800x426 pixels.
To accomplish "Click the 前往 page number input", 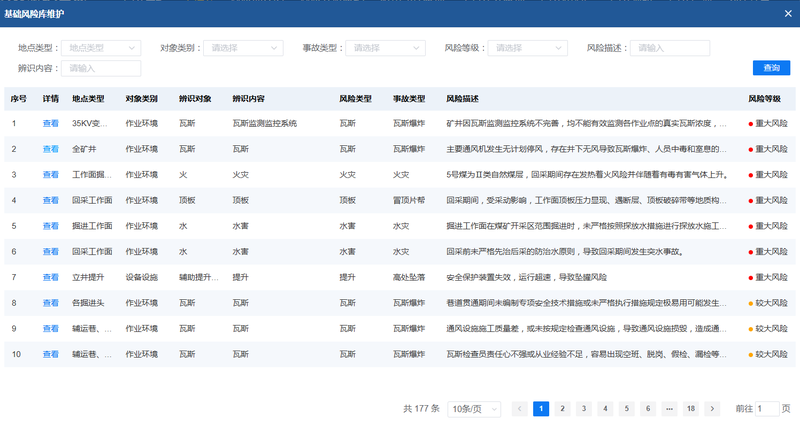I will [767, 409].
